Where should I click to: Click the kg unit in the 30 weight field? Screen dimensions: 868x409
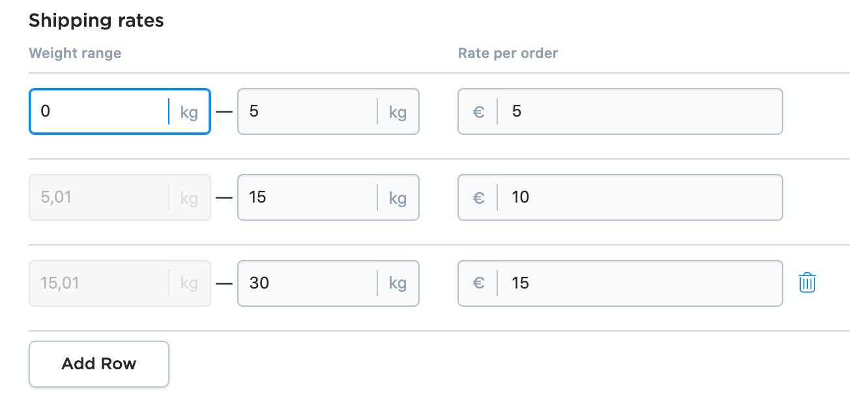click(398, 285)
